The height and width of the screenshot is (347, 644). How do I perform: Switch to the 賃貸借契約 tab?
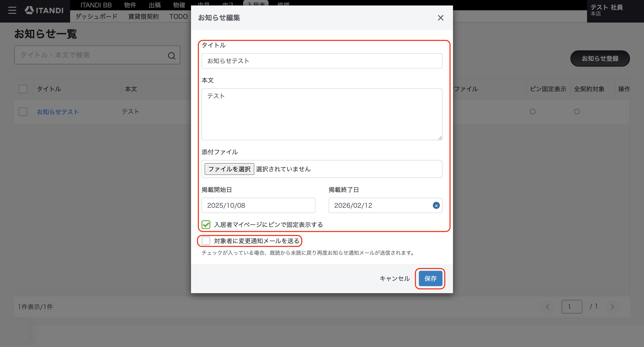(143, 16)
